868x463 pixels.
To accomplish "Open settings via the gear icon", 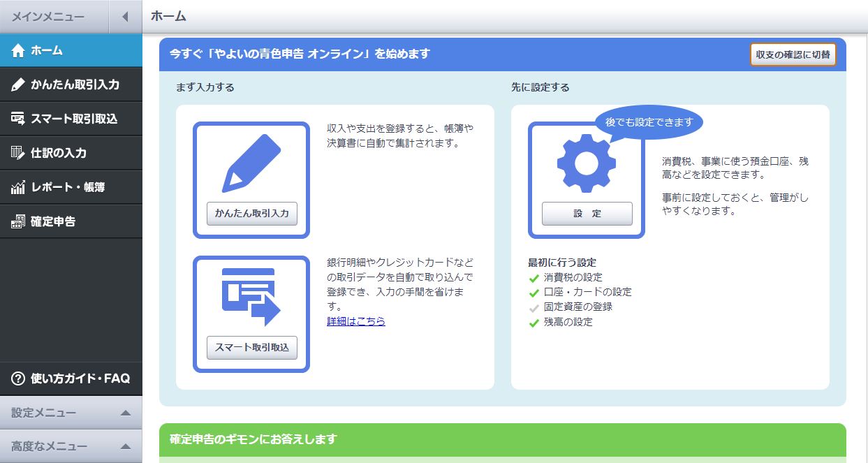I will tap(587, 161).
